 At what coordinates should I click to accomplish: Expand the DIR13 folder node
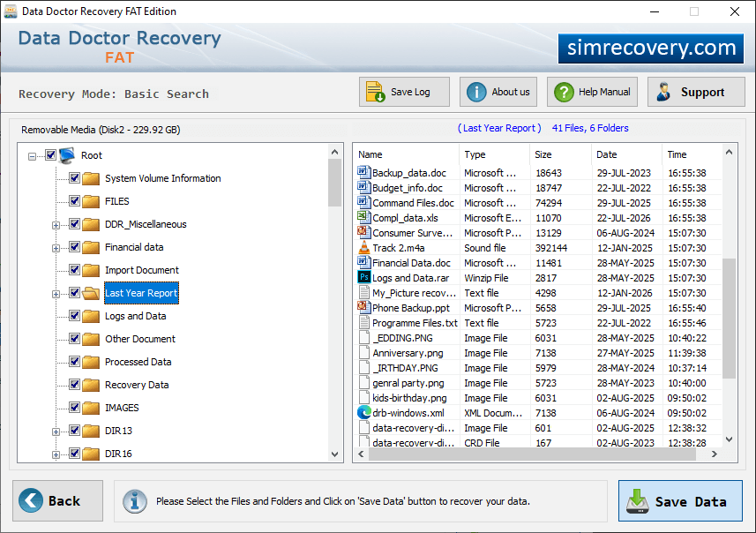pyautogui.click(x=56, y=432)
